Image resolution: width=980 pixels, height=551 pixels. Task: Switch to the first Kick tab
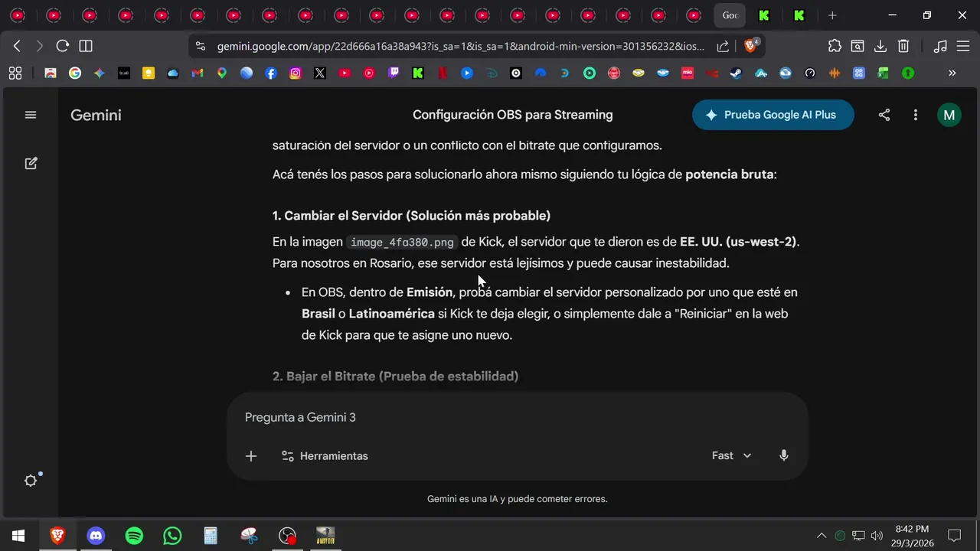click(764, 15)
